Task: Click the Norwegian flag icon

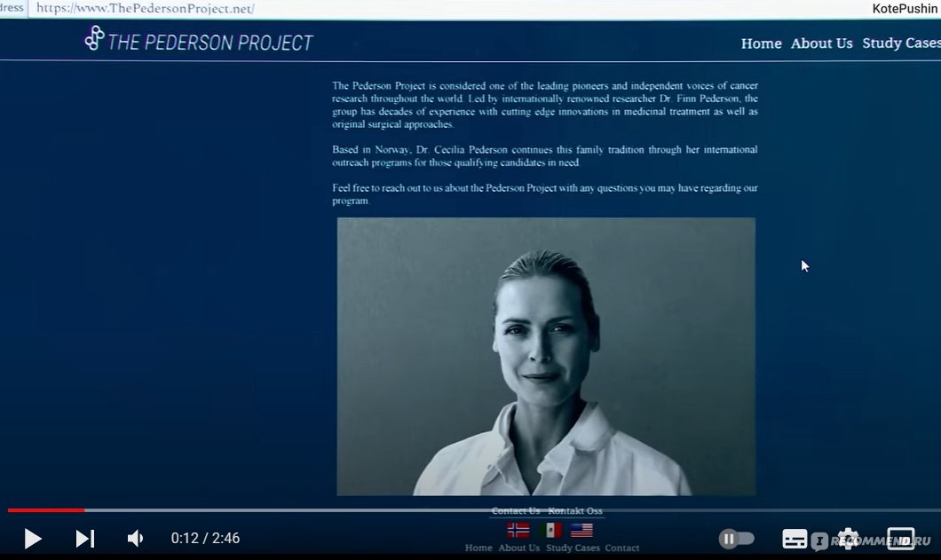Action: click(518, 530)
